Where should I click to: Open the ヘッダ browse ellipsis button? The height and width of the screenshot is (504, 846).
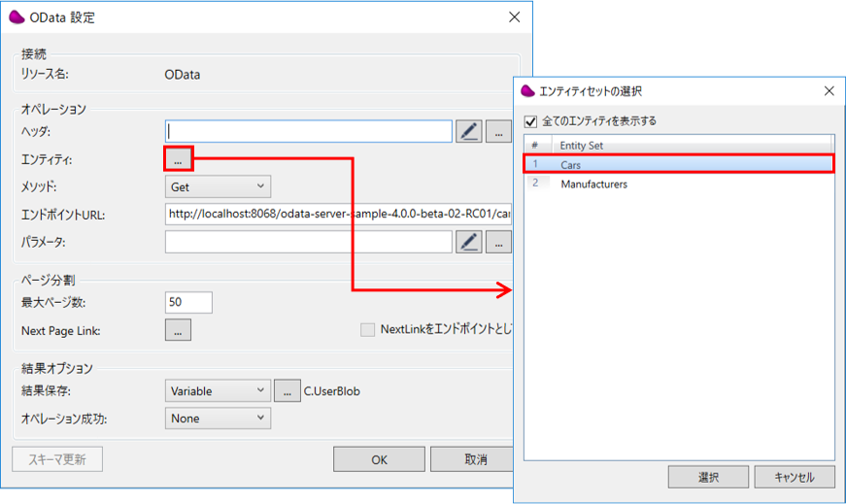click(x=498, y=131)
